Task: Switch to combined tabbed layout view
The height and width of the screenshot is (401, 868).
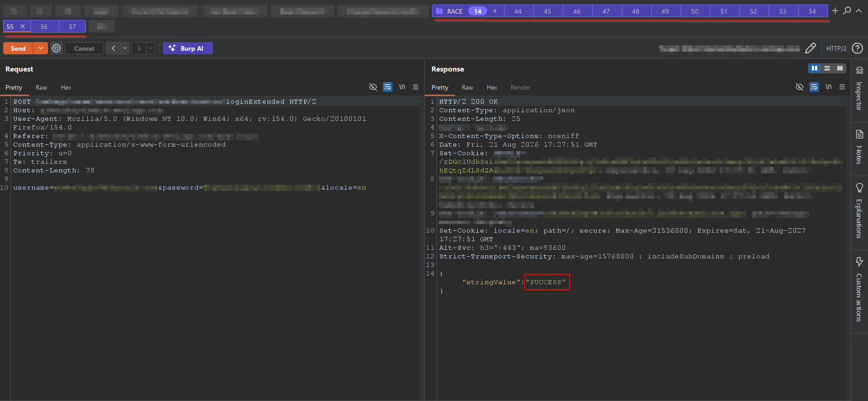Action: point(840,68)
